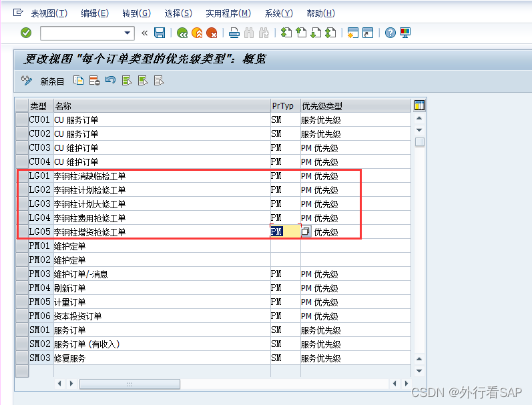
Task: Open the 转到(G) menu
Action: (x=136, y=13)
